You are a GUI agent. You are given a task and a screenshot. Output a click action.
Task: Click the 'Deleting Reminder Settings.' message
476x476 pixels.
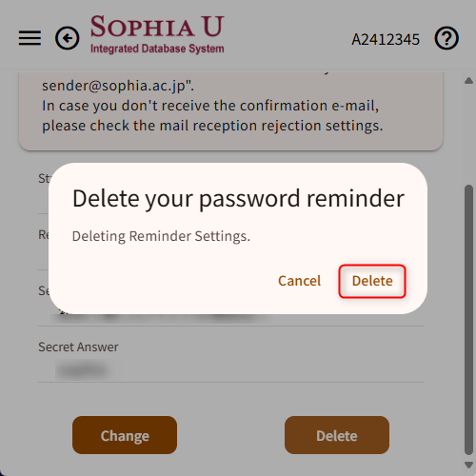pos(161,236)
